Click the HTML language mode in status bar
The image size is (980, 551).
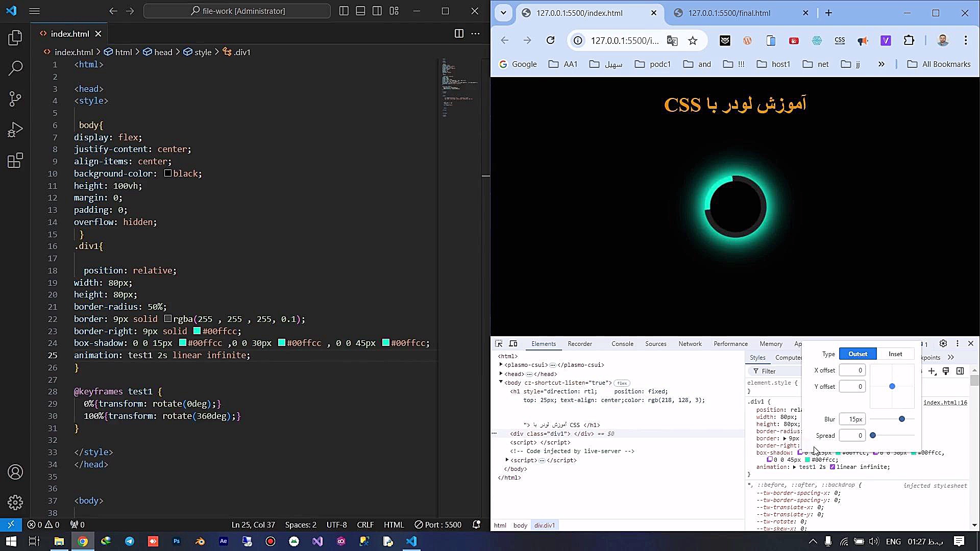tap(394, 524)
